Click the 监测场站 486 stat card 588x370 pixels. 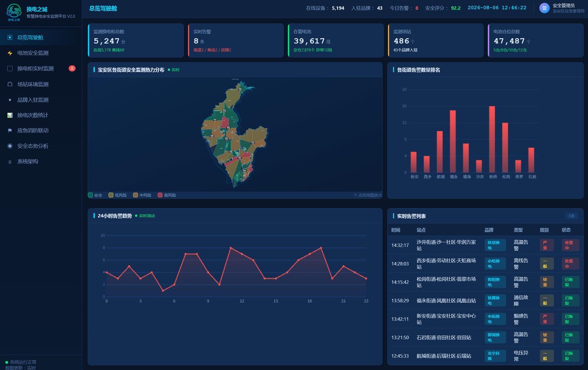click(x=436, y=41)
